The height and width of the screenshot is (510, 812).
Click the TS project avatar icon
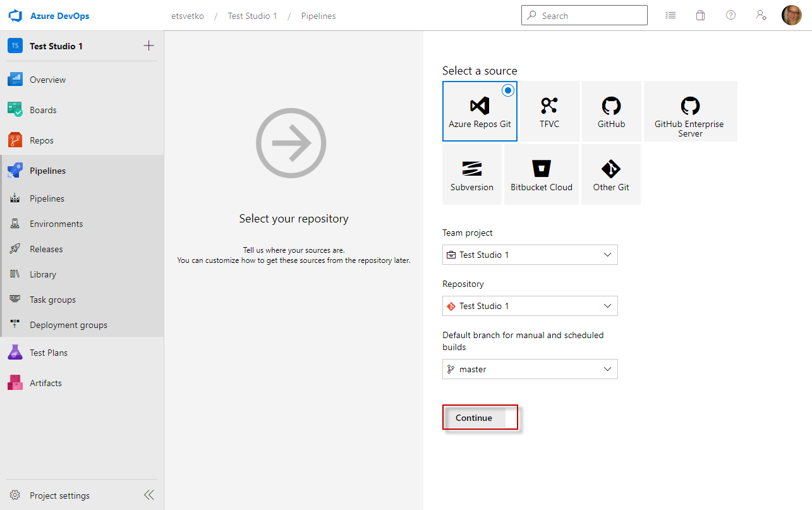coord(15,46)
